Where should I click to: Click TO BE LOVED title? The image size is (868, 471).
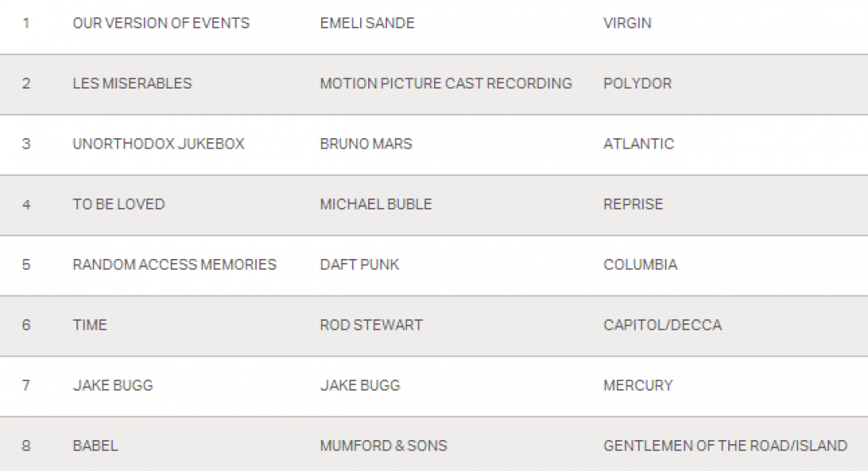coord(119,204)
